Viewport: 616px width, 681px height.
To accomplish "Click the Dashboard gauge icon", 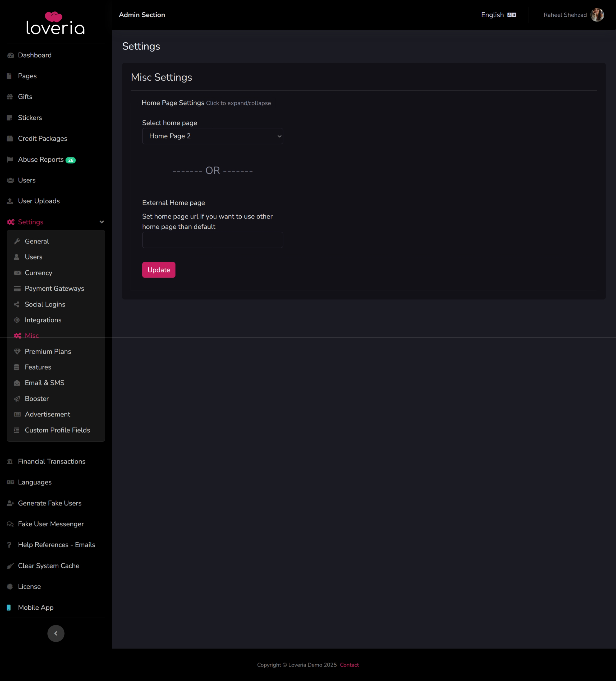I will 11,55.
